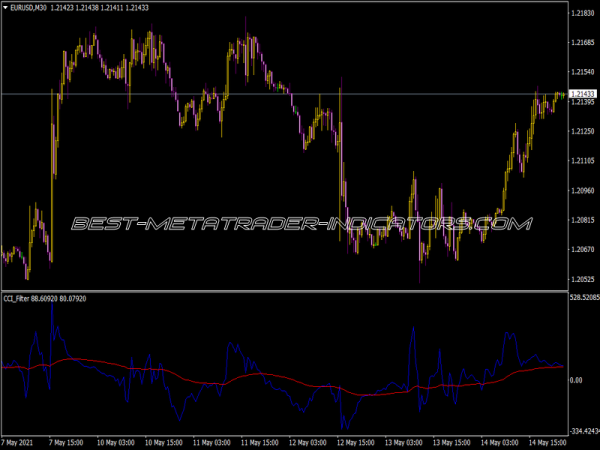Click the EURUSD,M30 symbol title
The height and width of the screenshot is (450, 600).
[30, 8]
